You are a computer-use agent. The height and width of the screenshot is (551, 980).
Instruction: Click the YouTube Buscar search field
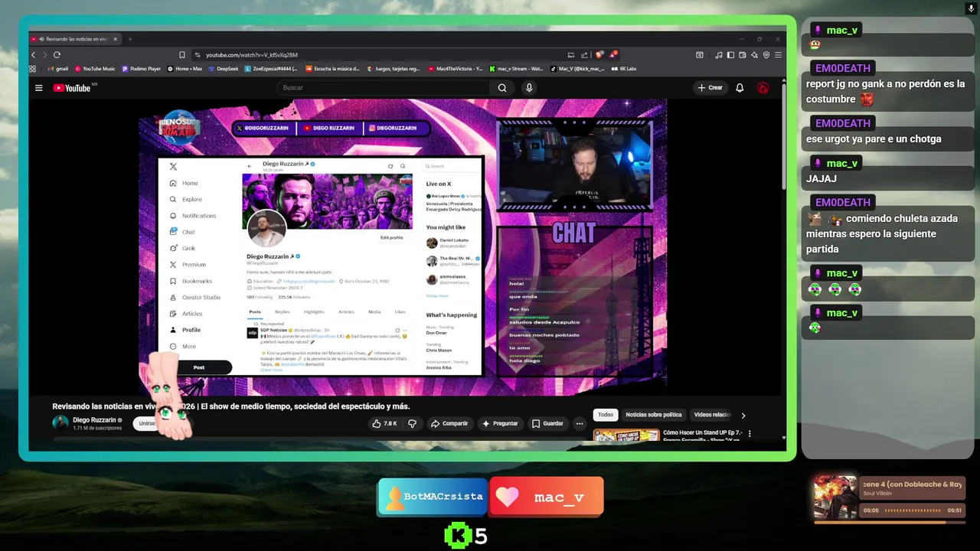click(383, 88)
